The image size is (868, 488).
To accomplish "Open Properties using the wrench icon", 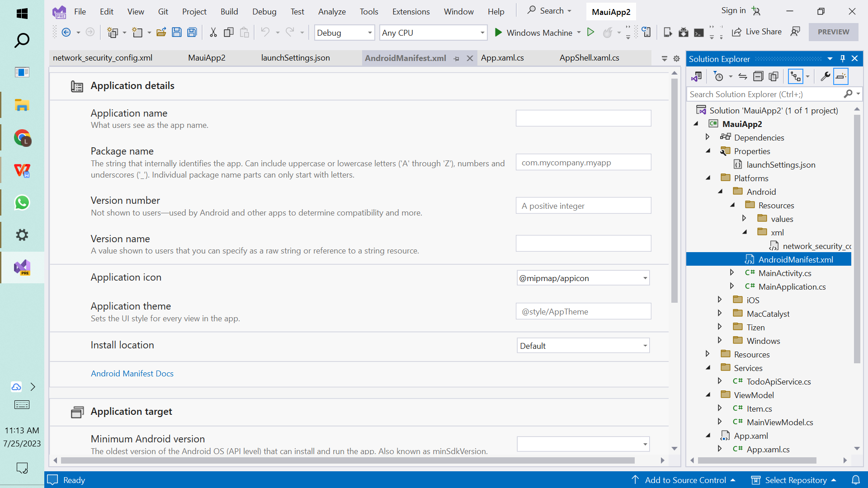I will tap(826, 76).
